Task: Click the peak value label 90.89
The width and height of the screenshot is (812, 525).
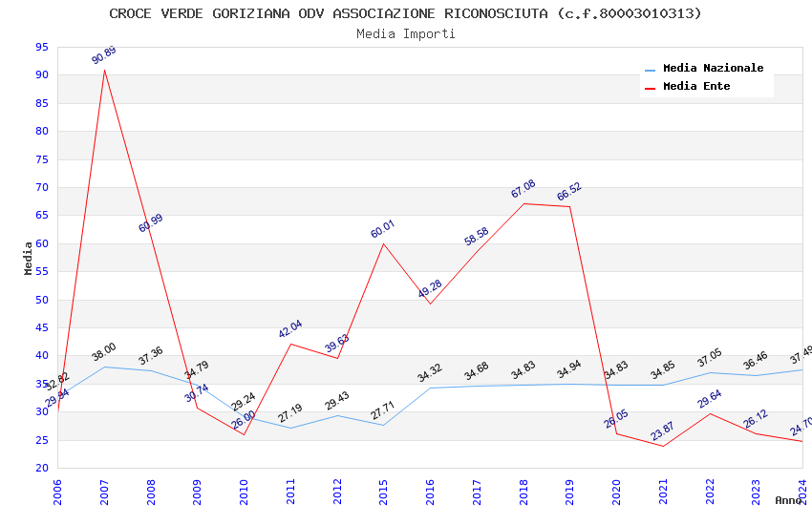Action: tap(104, 55)
